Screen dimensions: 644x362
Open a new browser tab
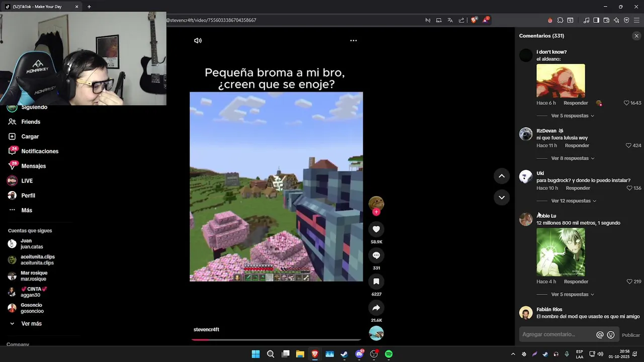click(89, 7)
